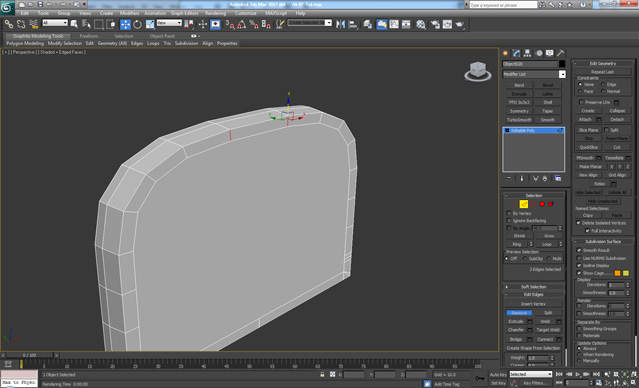Toggle the Full Interactivity checkbox
The image size is (639, 388).
pyautogui.click(x=587, y=231)
